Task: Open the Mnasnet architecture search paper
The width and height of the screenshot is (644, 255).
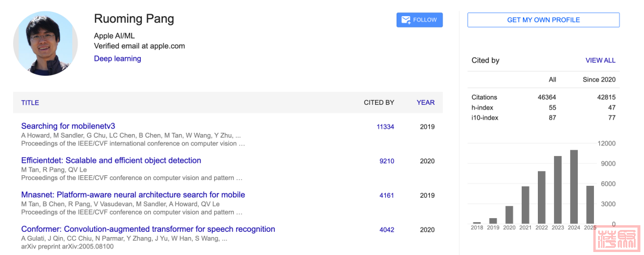Action: tap(133, 195)
